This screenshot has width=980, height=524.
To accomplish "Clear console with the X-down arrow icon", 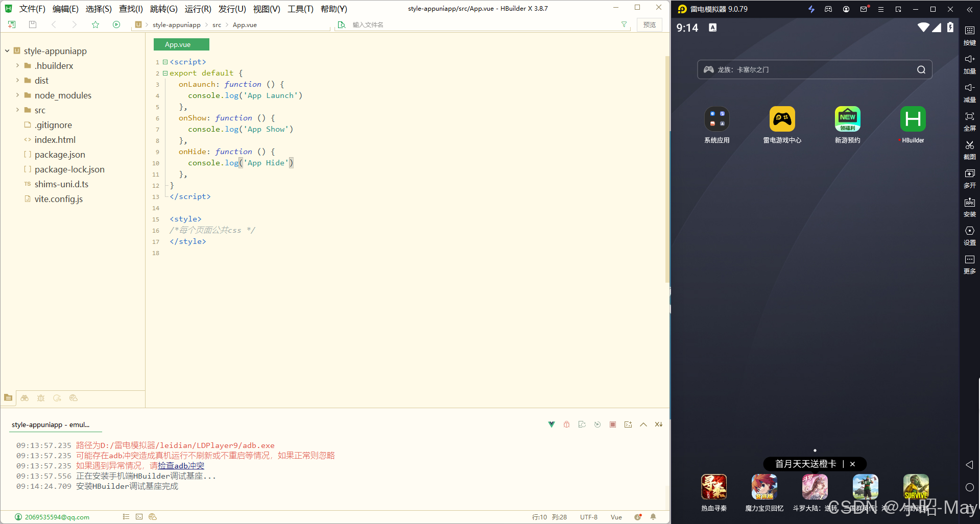I will tap(659, 425).
